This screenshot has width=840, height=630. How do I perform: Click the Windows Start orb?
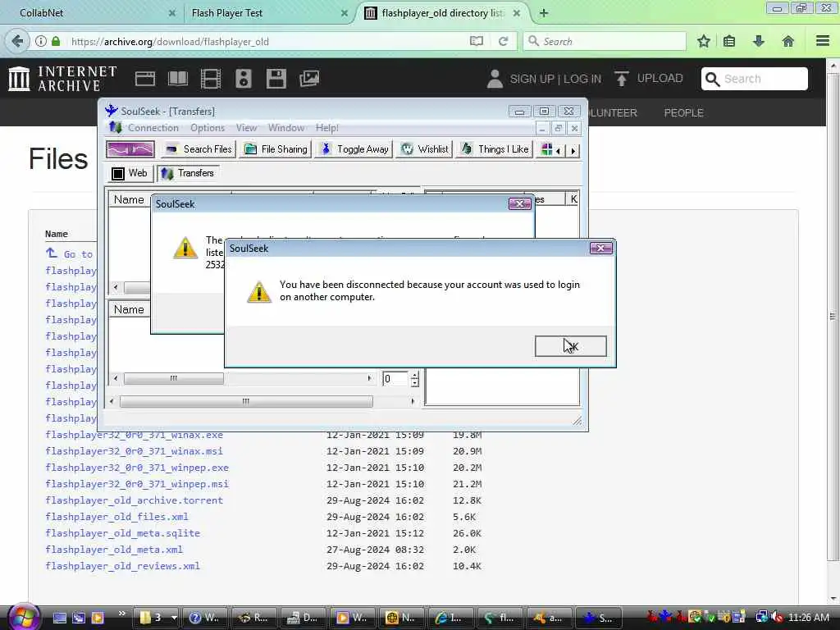point(23,617)
